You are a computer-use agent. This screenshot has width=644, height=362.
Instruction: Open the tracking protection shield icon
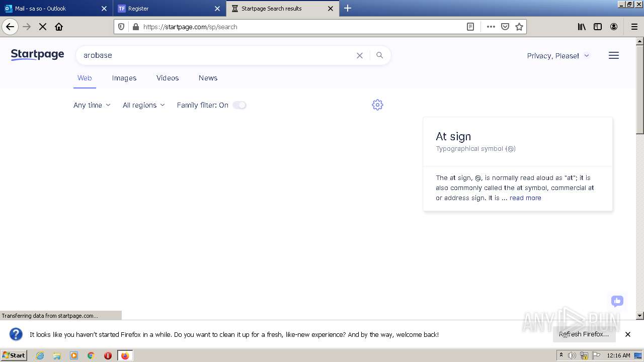pos(121,27)
